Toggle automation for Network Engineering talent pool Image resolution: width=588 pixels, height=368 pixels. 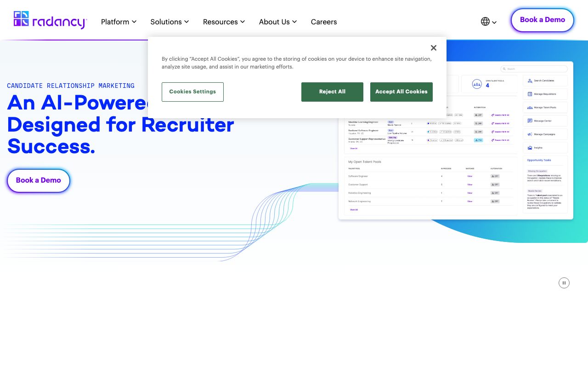coord(495,201)
